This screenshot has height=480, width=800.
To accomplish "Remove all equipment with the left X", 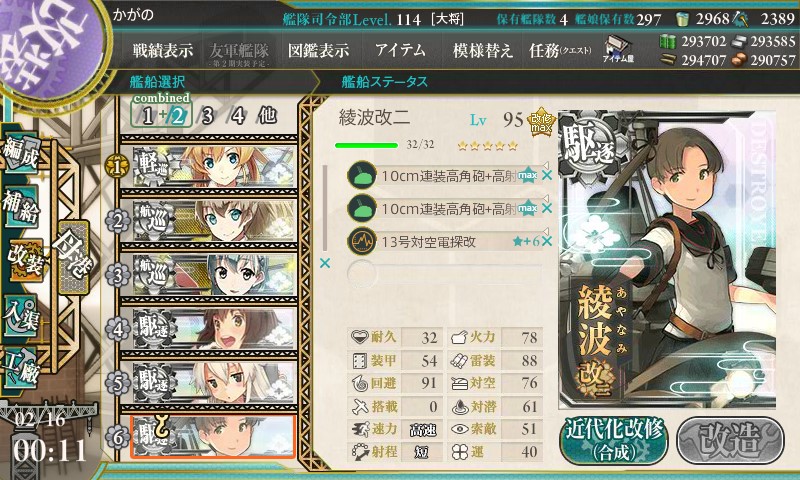I will tap(324, 263).
